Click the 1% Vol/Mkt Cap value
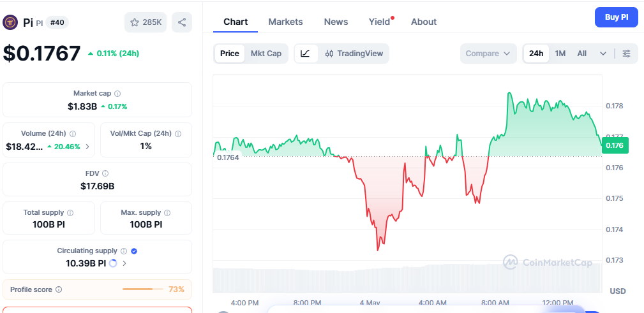This screenshot has width=644, height=313. click(x=146, y=147)
